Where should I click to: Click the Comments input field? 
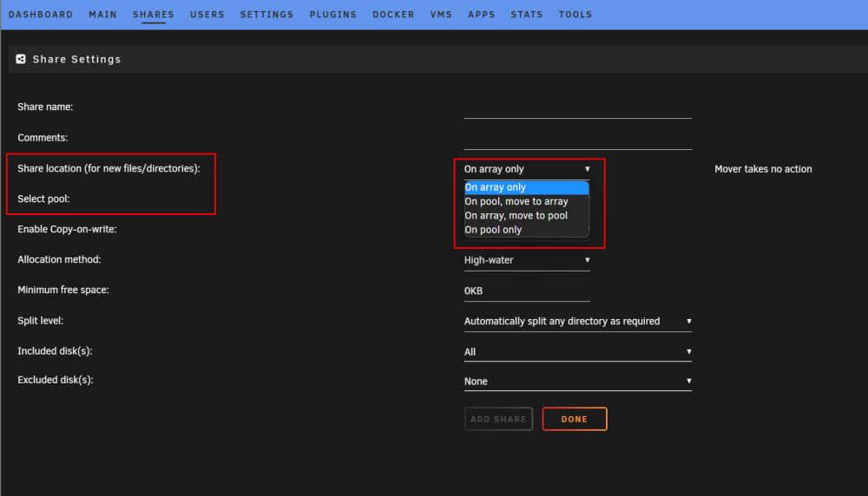578,140
